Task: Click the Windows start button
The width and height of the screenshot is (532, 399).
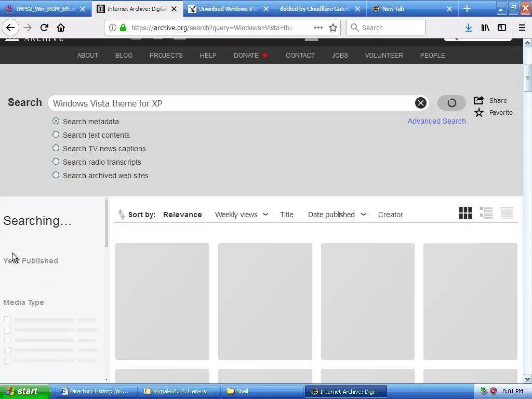Action: [x=24, y=391]
